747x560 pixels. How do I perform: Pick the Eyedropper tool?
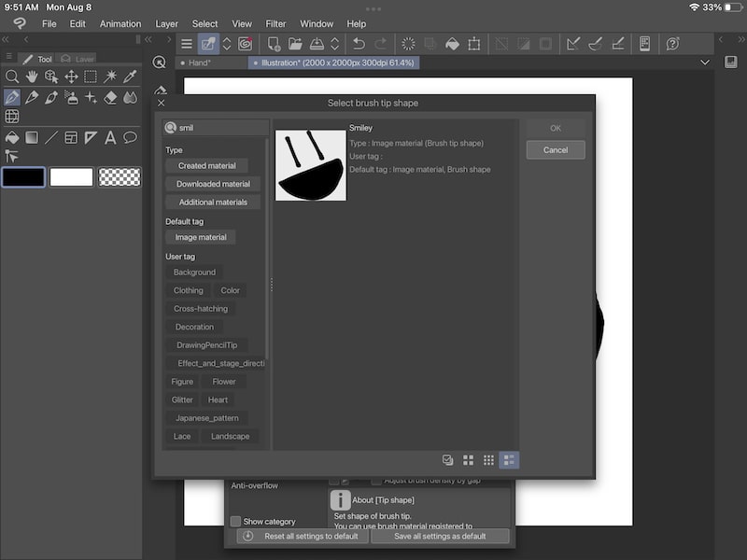pyautogui.click(x=131, y=77)
